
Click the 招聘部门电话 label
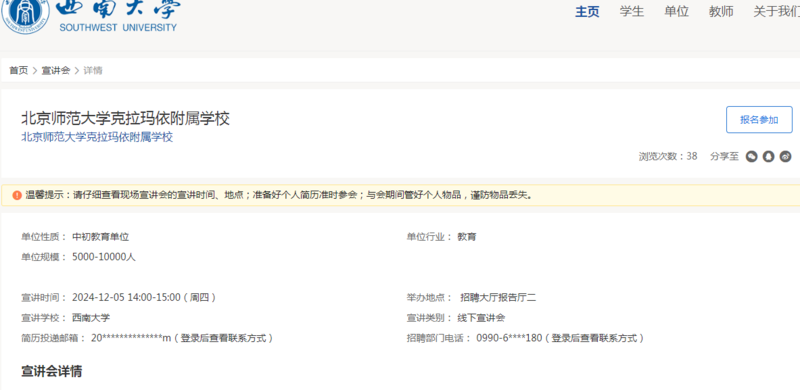point(439,338)
